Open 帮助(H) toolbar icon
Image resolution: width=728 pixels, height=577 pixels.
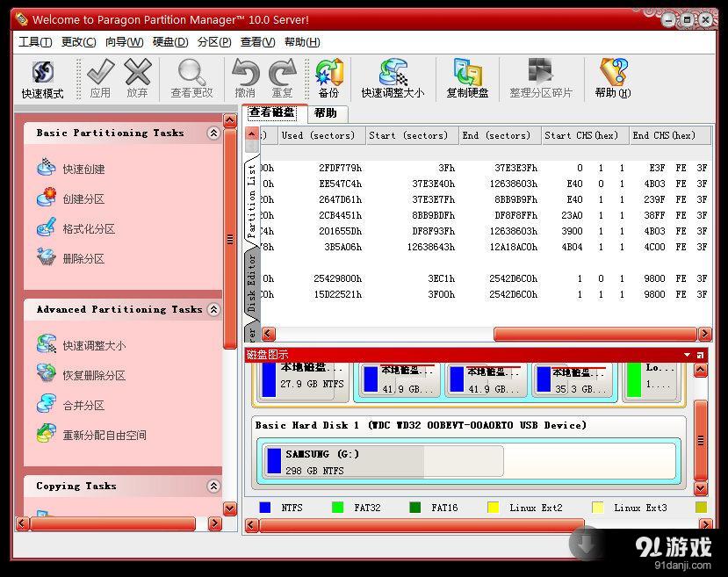click(613, 78)
